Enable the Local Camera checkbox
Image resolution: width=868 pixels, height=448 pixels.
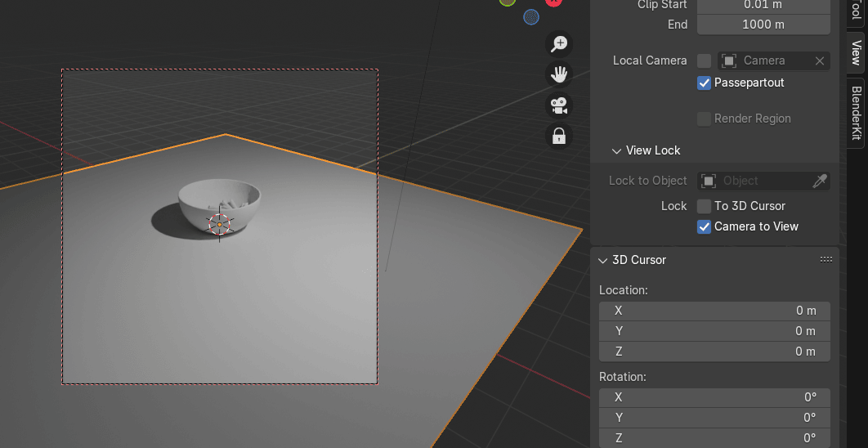(704, 60)
